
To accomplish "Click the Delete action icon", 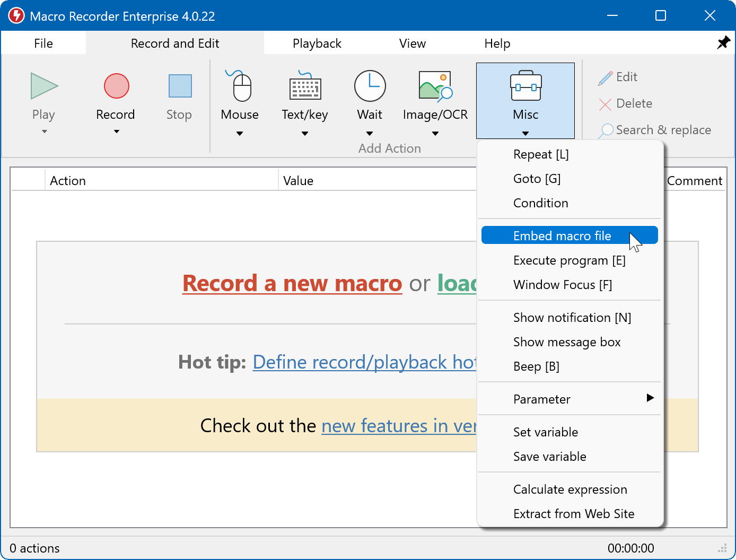I will click(605, 104).
